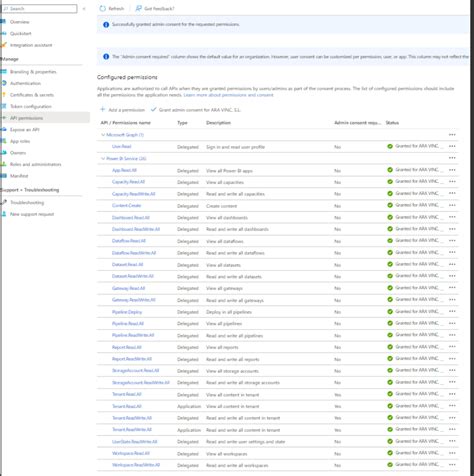Image resolution: width=474 pixels, height=476 pixels.
Task: Open the Content.Create permission
Action: coord(127,206)
